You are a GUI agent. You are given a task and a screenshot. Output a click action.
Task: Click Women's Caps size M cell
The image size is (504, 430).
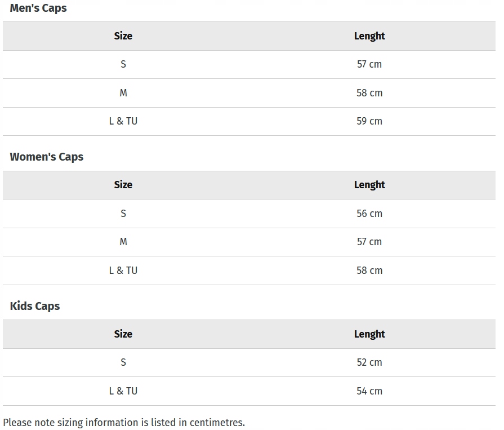(x=123, y=242)
